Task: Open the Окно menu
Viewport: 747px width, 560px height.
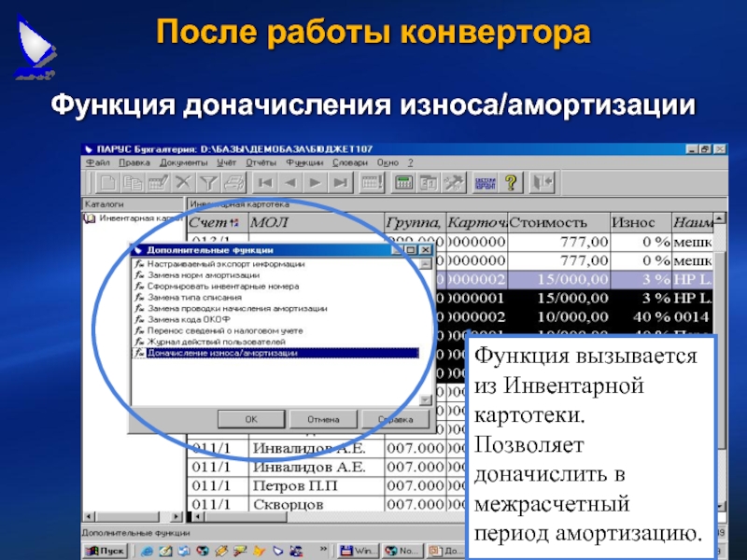Action: [388, 162]
